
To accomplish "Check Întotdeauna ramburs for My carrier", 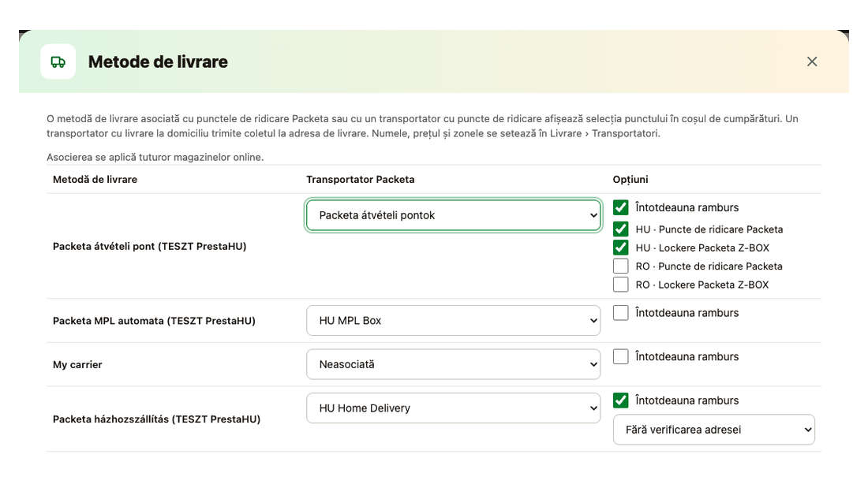I will coord(620,356).
